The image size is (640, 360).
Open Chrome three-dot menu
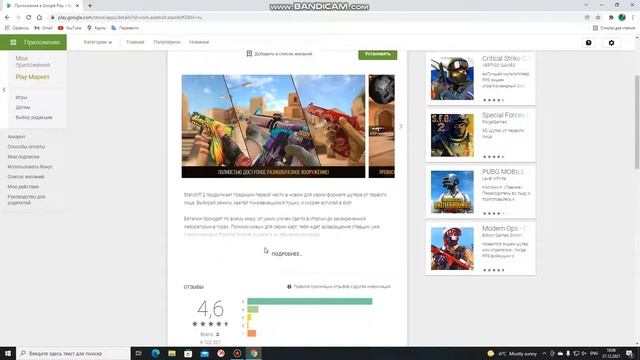coord(633,18)
